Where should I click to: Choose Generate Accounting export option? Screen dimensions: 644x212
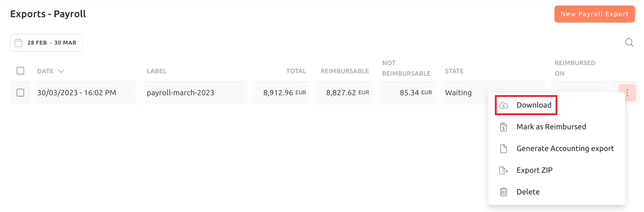tap(565, 149)
